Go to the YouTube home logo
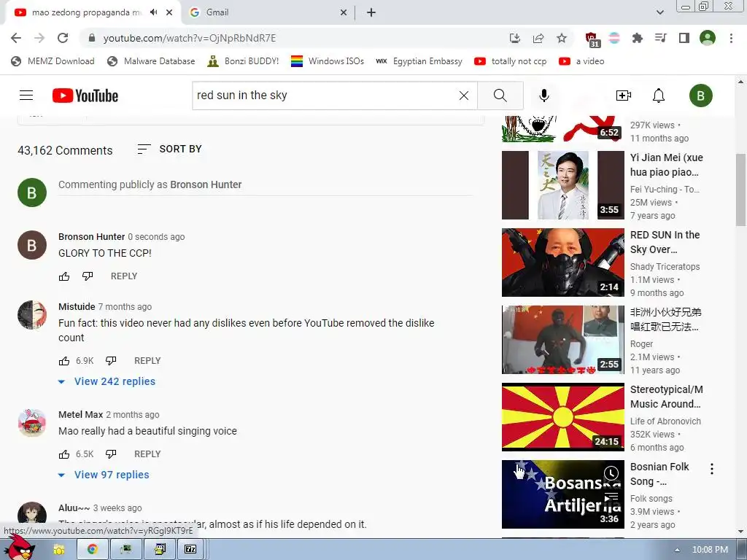 [85, 96]
